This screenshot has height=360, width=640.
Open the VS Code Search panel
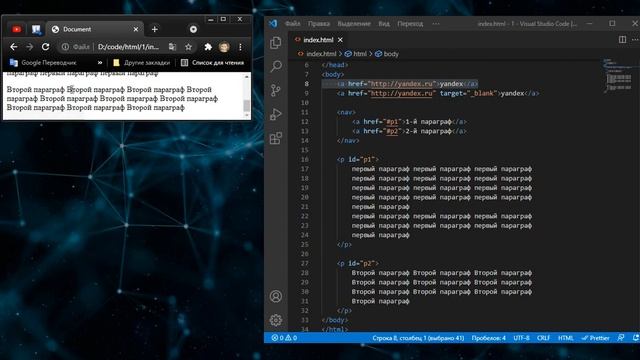[x=276, y=66]
